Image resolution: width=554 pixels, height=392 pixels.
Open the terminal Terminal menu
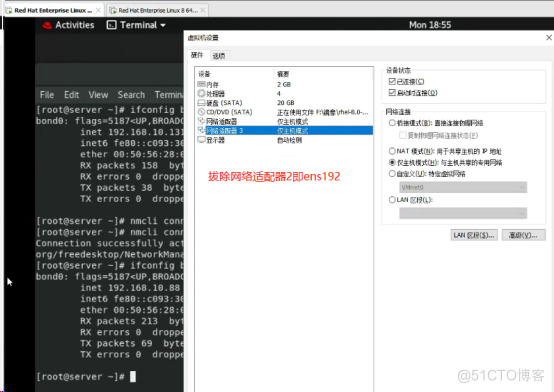(x=169, y=95)
